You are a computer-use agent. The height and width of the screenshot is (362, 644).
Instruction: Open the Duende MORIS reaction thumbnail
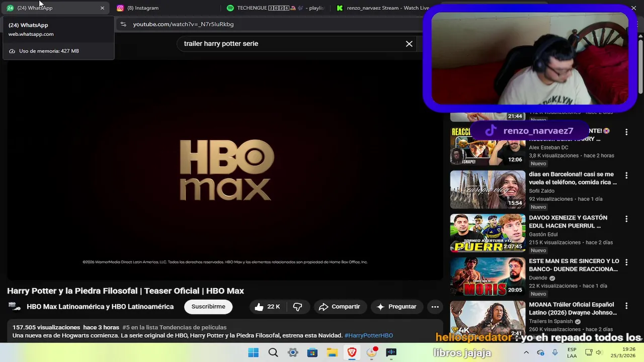coord(488,277)
